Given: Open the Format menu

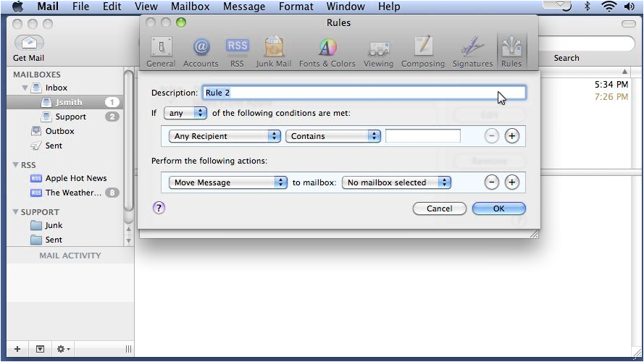Looking at the screenshot, I should (295, 7).
